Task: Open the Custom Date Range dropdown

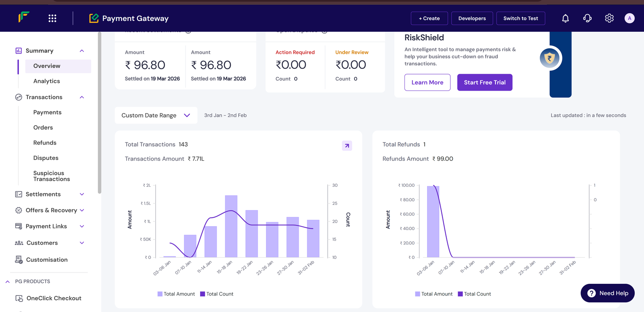Action: [156, 115]
